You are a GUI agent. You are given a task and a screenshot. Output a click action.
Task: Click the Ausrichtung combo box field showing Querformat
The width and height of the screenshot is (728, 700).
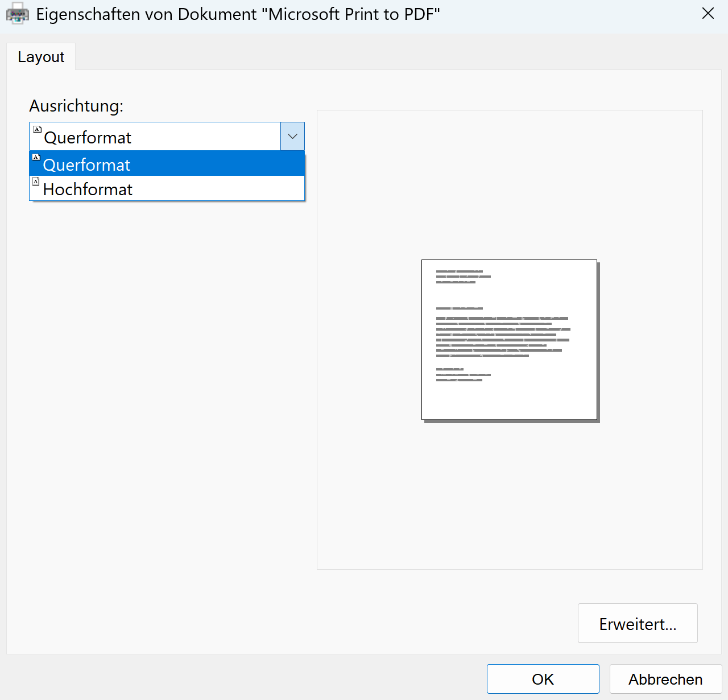[155, 137]
